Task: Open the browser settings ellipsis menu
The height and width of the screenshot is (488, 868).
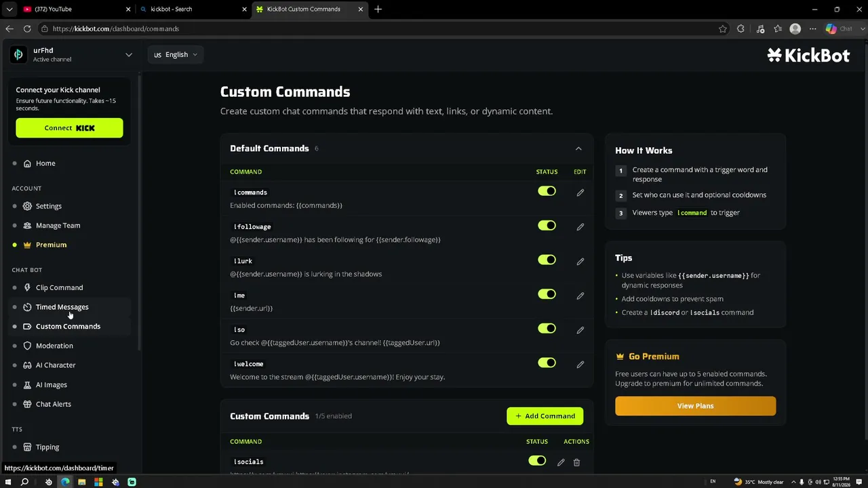Action: point(813,28)
